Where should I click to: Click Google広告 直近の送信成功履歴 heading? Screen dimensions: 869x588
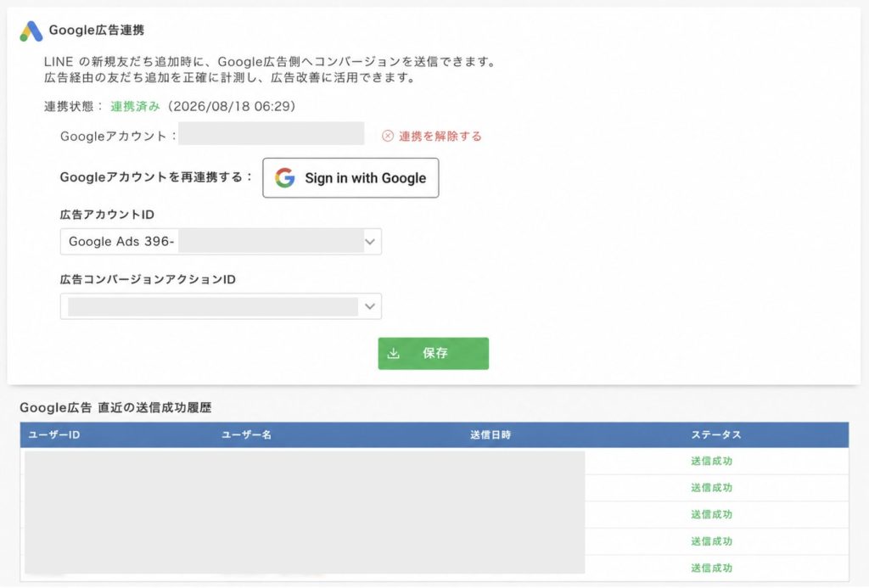(115, 408)
